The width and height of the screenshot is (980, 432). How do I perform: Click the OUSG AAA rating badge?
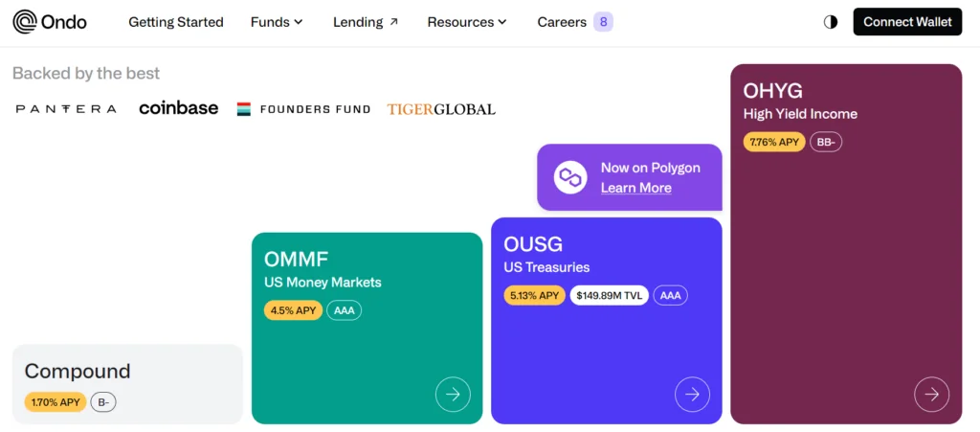[671, 296]
